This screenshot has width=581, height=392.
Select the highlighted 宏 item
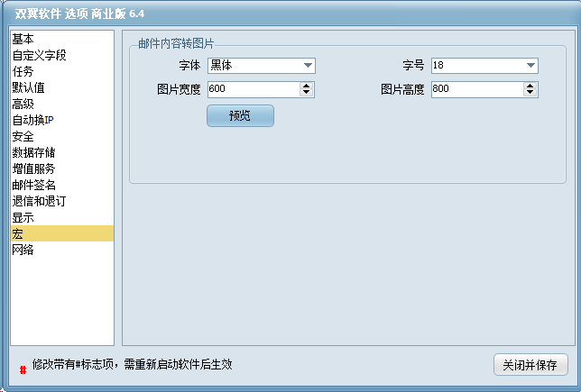(62, 233)
